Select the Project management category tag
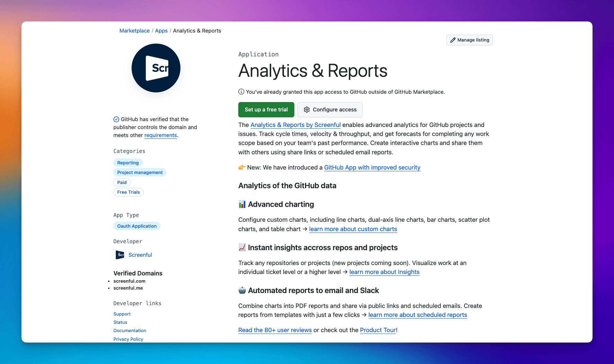Viewport: 614px width, 364px height. (x=140, y=172)
